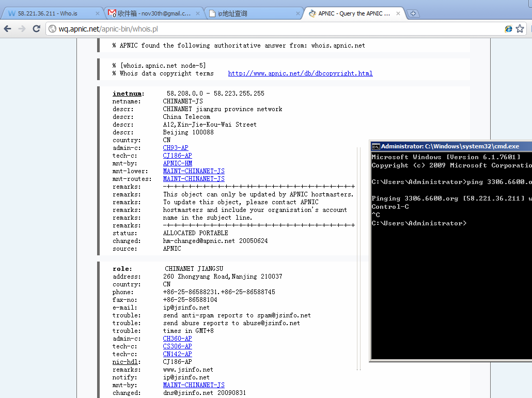Switch to the Gmail nov30th inbox tab
The height and width of the screenshot is (398, 532).
[x=154, y=13]
